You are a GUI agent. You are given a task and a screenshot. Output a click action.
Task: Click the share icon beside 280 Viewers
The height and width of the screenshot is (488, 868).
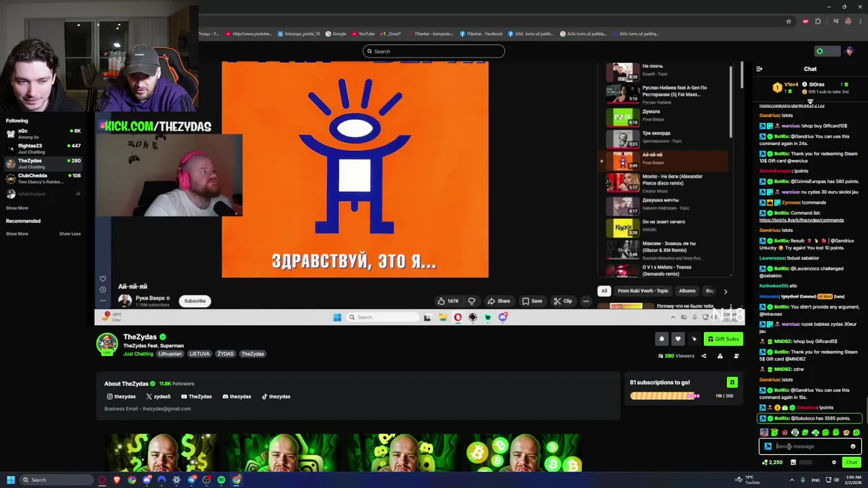(x=703, y=356)
